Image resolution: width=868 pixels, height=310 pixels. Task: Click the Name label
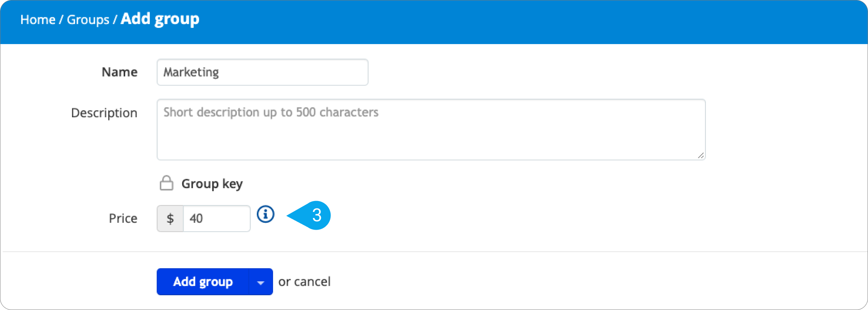pyautogui.click(x=120, y=72)
